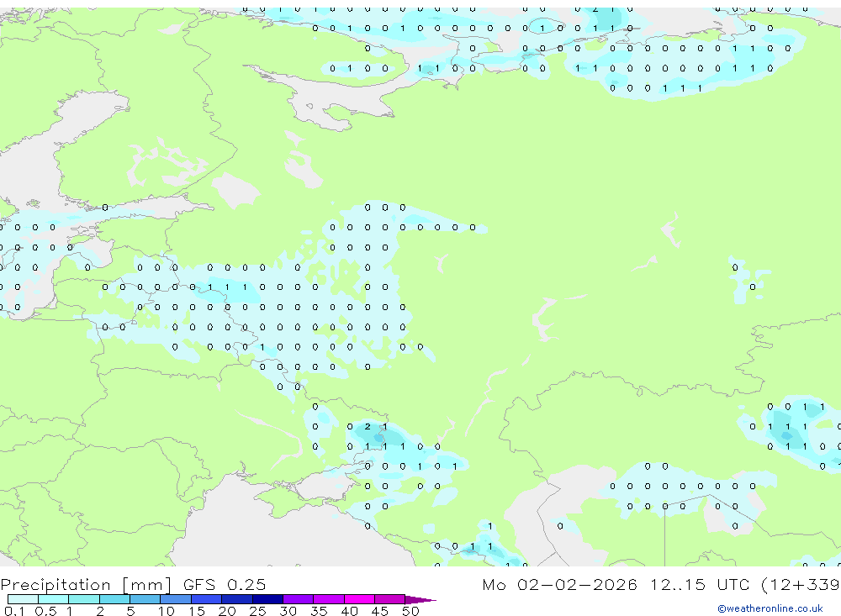
Task: Select the legend swatch between 40 and 45
Action: click(359, 599)
